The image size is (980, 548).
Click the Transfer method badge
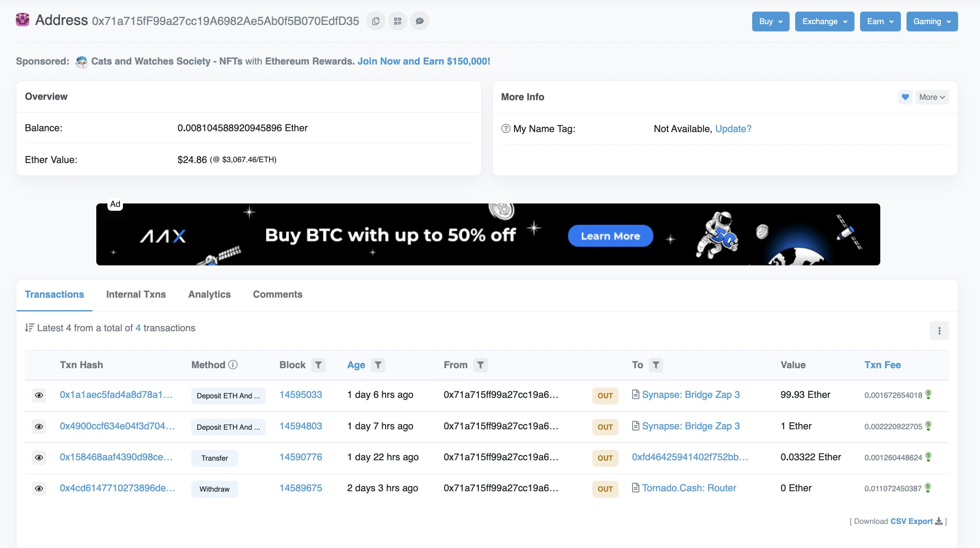[214, 458]
